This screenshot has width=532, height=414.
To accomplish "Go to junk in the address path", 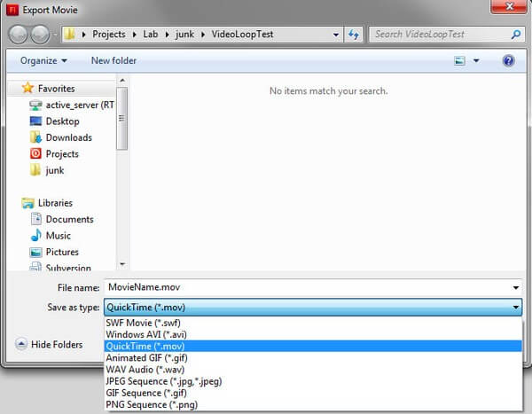I will [x=185, y=35].
